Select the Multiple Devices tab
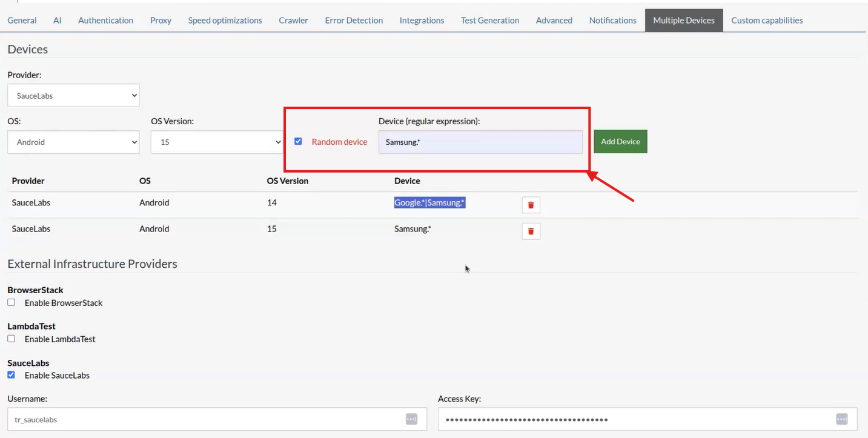The height and width of the screenshot is (438, 868). 684,20
